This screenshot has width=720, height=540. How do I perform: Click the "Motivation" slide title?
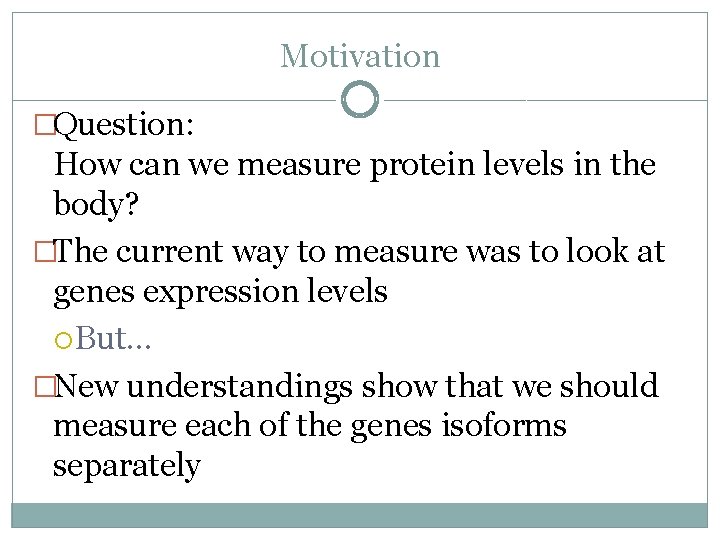coord(360,56)
